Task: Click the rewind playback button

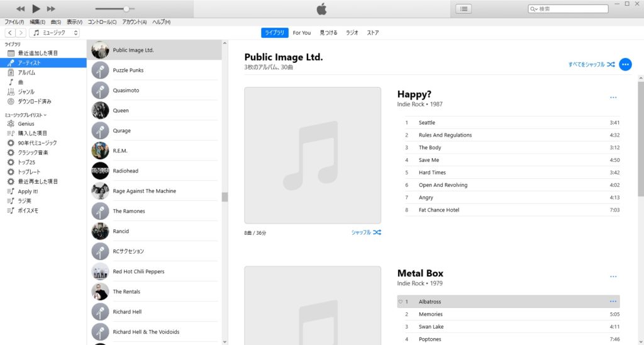Action: tap(21, 9)
